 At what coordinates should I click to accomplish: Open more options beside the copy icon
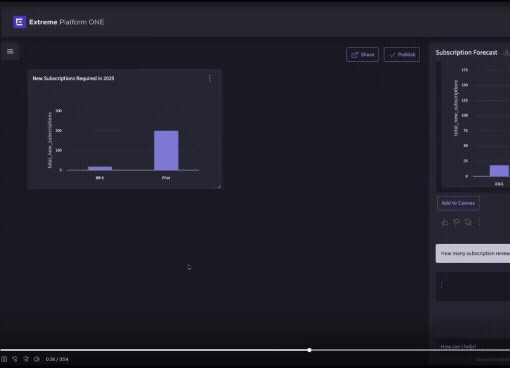tap(479, 222)
